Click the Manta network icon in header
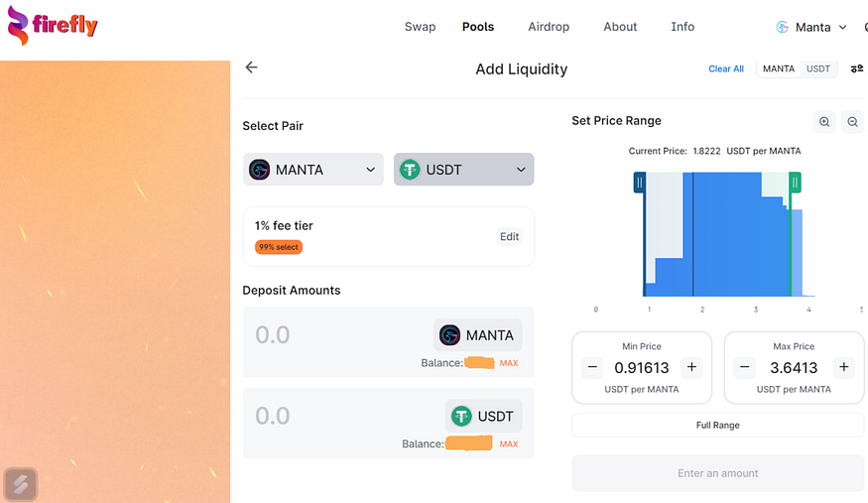 [x=783, y=27]
